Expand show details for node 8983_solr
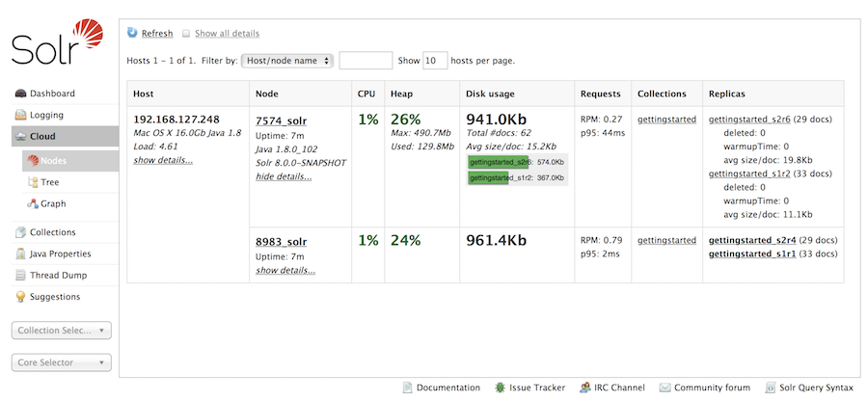 tap(285, 270)
